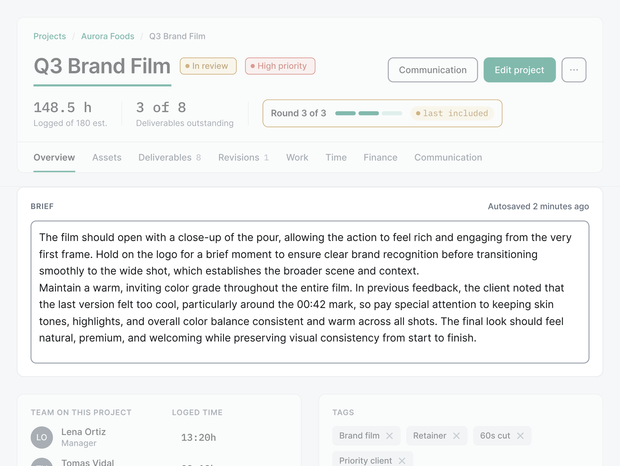Screen dimensions: 620x466
Task: Click the Brand film tag label
Action: (359, 436)
